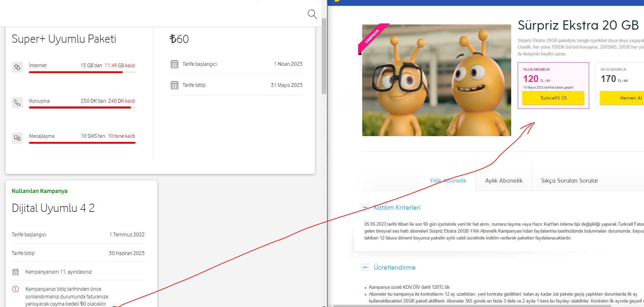Click the Konuşma usage progress bar
644x307 pixels.
[82, 108]
